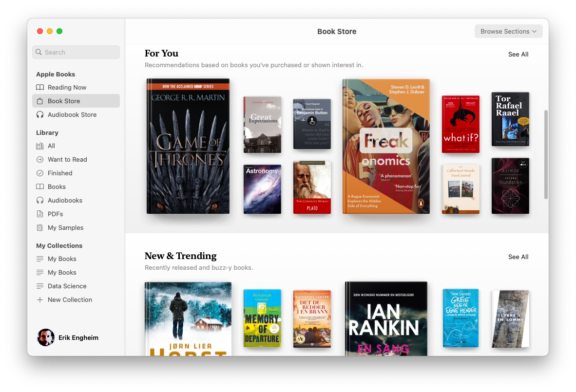Select Reading Now in sidebar
This screenshot has width=576, height=392.
click(x=76, y=87)
